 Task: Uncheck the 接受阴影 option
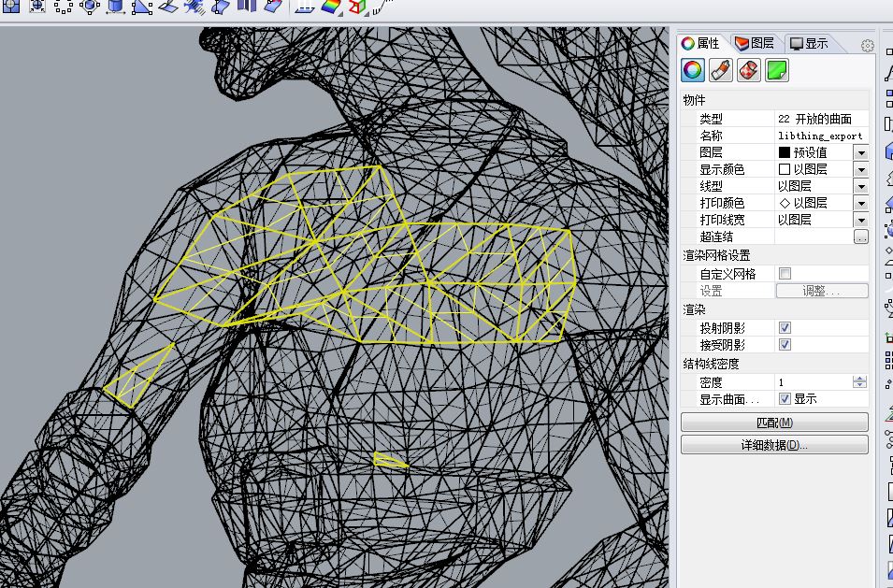784,344
